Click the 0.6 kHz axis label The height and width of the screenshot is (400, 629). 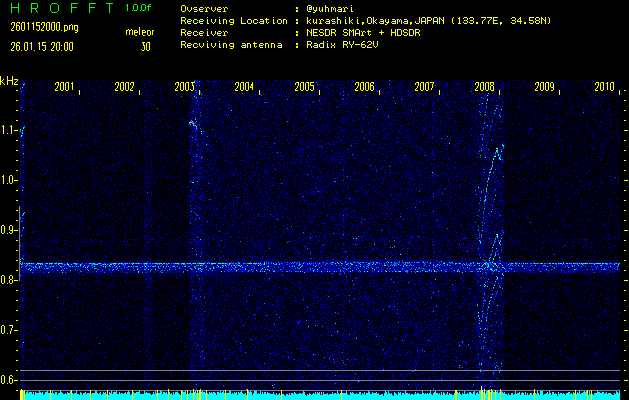pos(9,380)
